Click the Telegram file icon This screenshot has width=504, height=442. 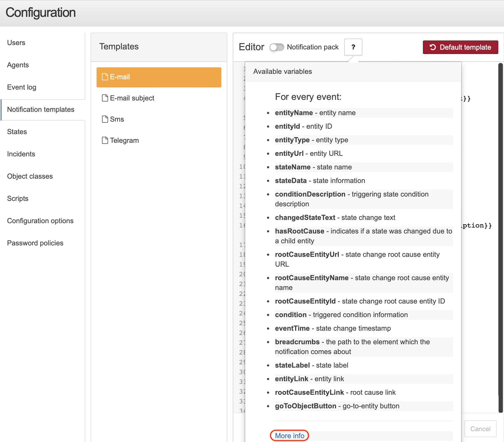pyautogui.click(x=105, y=140)
